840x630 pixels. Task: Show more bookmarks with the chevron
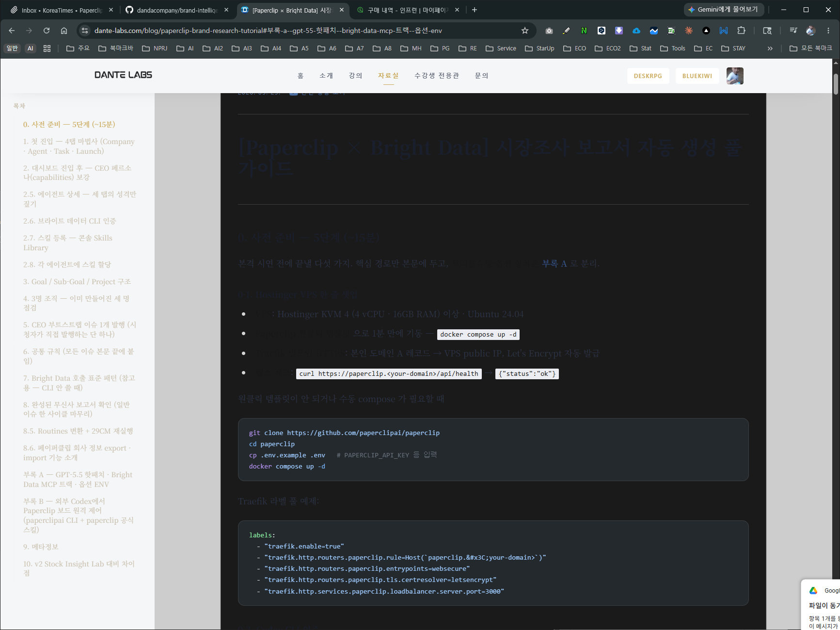[770, 48]
